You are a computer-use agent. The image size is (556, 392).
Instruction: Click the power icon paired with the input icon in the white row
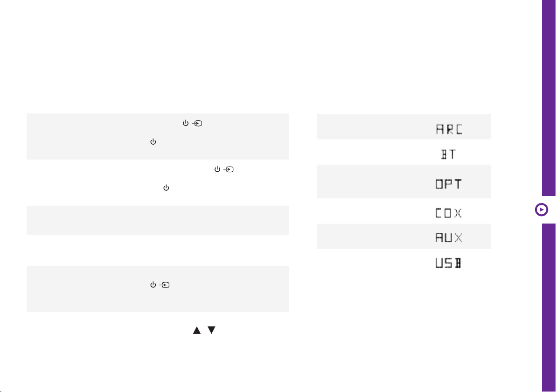coord(217,169)
